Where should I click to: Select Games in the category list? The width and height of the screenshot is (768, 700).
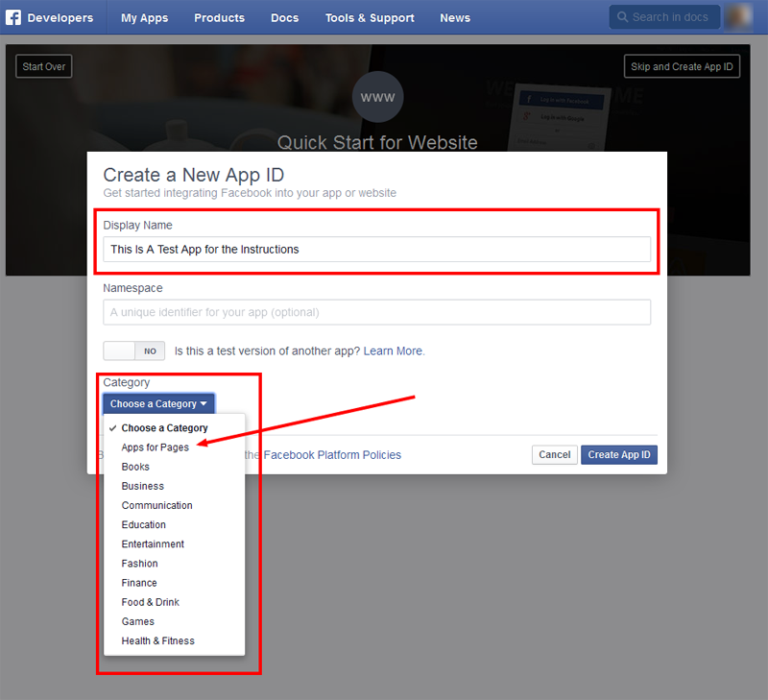[x=138, y=621]
